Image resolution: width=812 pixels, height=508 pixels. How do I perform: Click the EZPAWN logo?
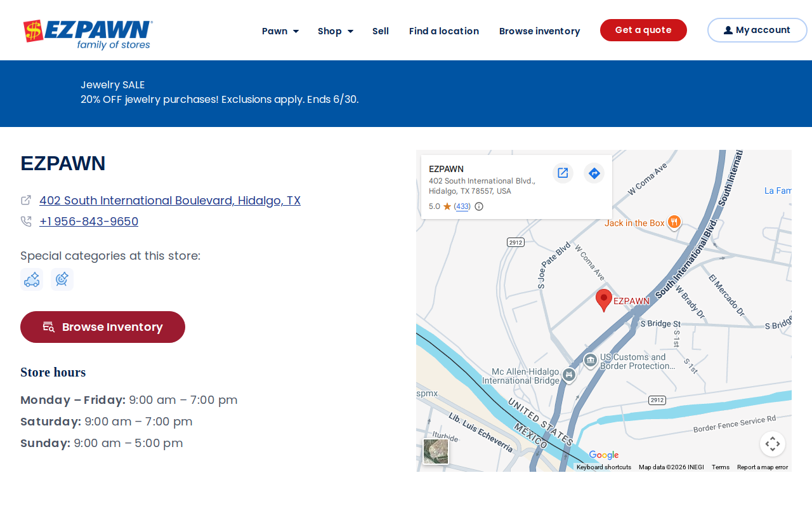88,34
